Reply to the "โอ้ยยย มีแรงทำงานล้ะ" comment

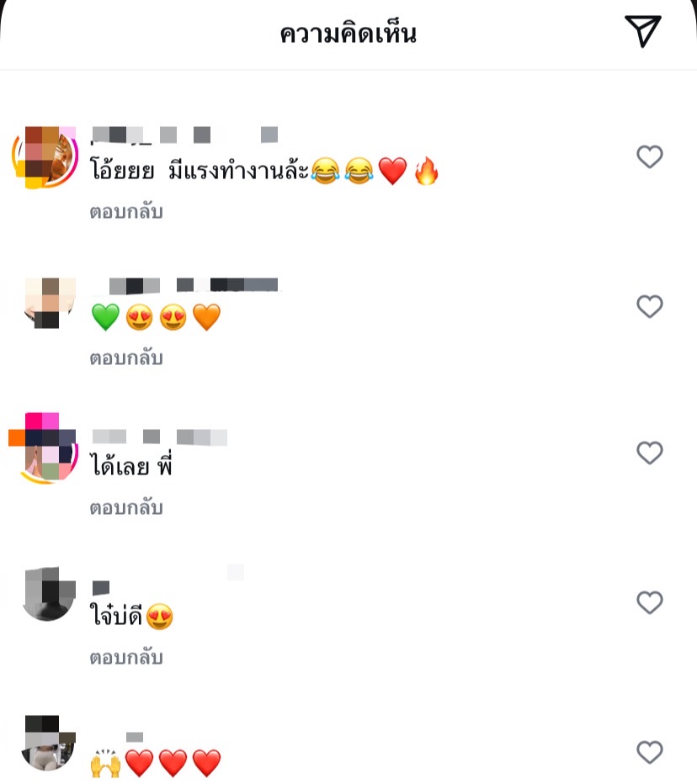point(126,211)
